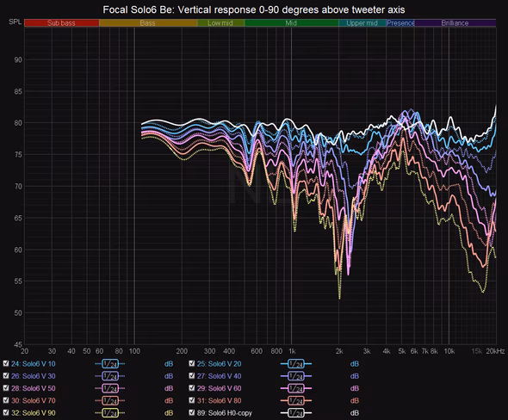Screen dimensions: 508x420
Task: Click the 1k label on the frequency axis
Action: 292,351
